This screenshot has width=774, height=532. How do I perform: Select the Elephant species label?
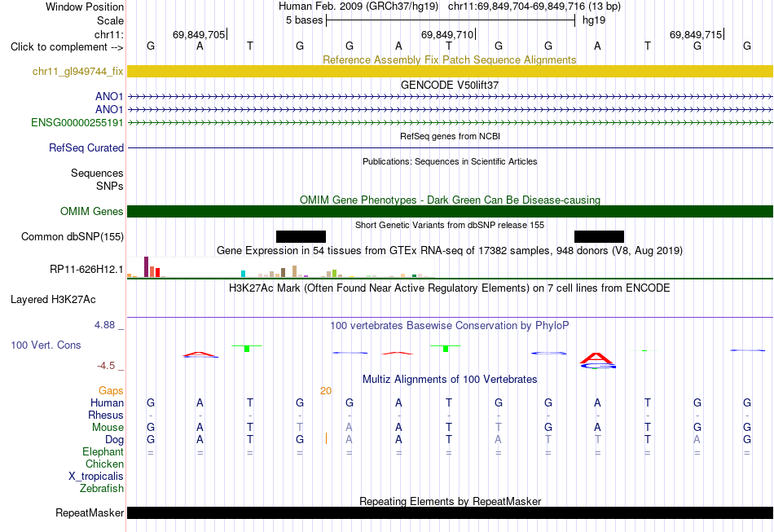[103, 451]
